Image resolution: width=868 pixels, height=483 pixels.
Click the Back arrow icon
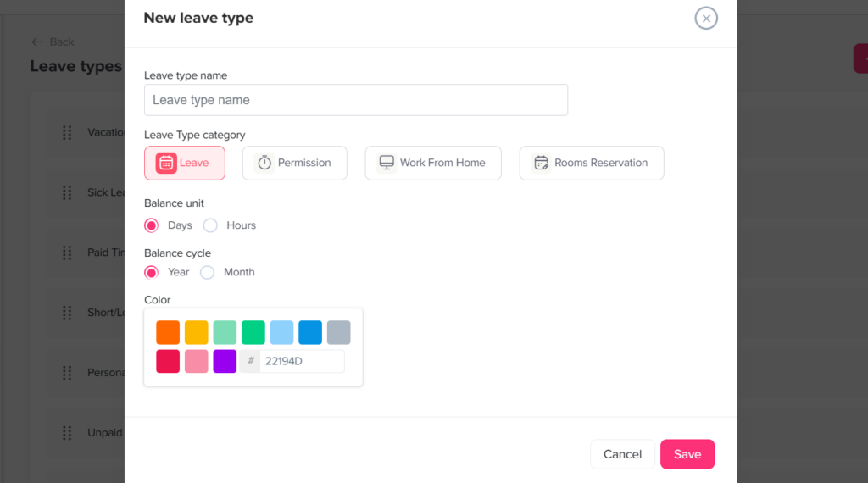click(36, 42)
